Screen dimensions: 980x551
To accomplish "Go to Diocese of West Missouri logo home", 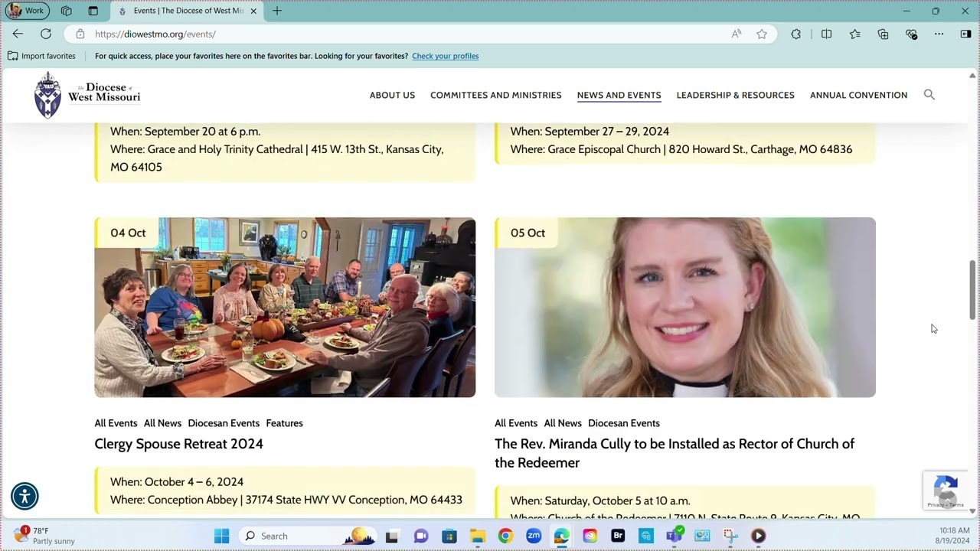I will point(87,95).
